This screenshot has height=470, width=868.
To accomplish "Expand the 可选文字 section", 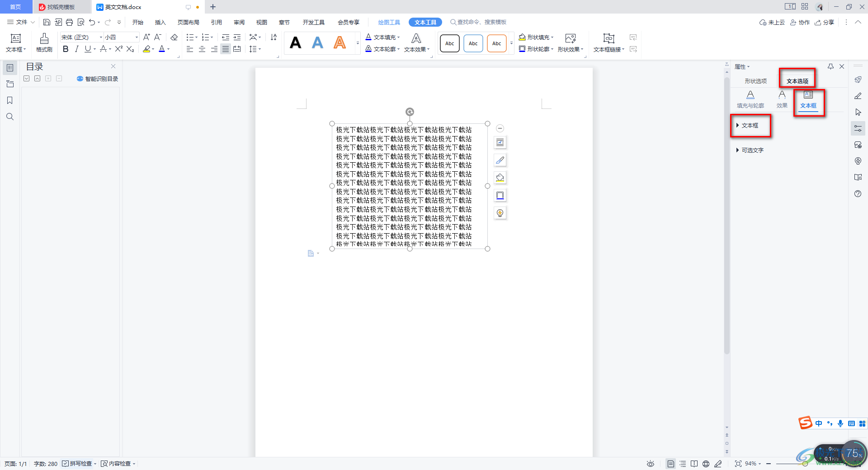I will [x=750, y=150].
